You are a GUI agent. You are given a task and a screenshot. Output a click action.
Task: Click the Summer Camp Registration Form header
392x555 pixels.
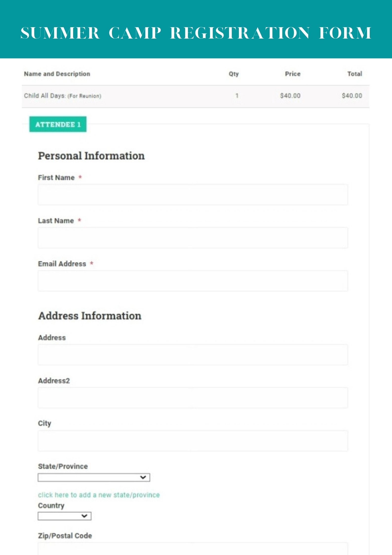[196, 33]
